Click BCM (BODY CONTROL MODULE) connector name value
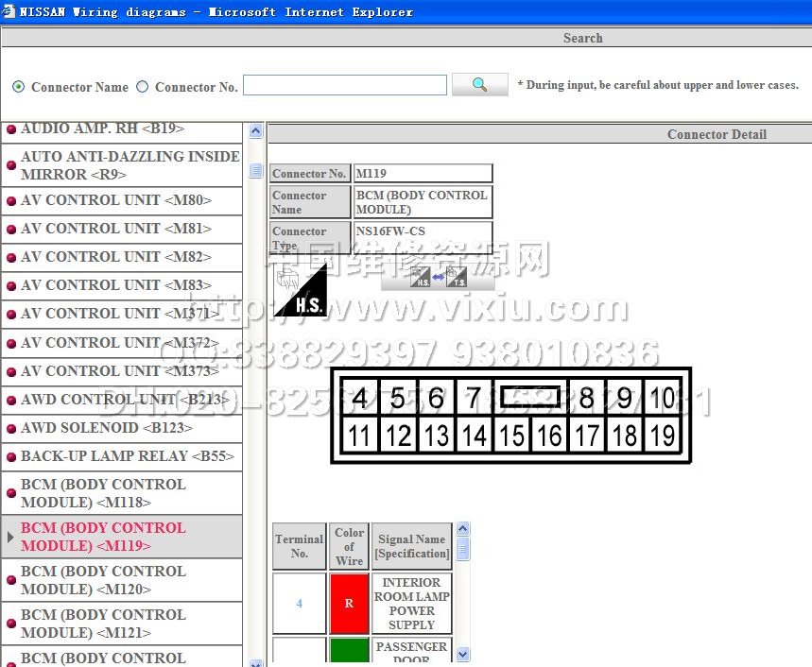 (423, 202)
